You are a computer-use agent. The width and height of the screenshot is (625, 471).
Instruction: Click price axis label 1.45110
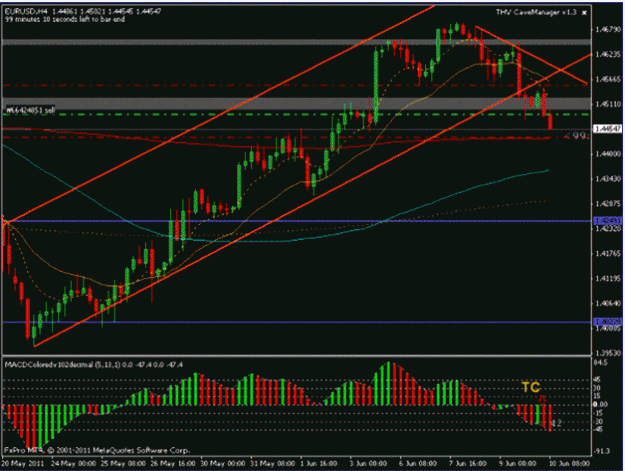608,104
